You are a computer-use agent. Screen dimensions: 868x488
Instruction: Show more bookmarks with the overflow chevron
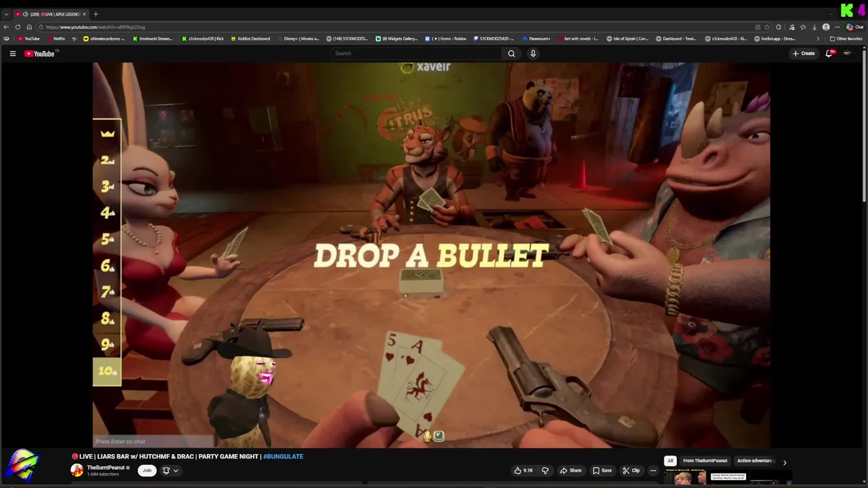818,39
